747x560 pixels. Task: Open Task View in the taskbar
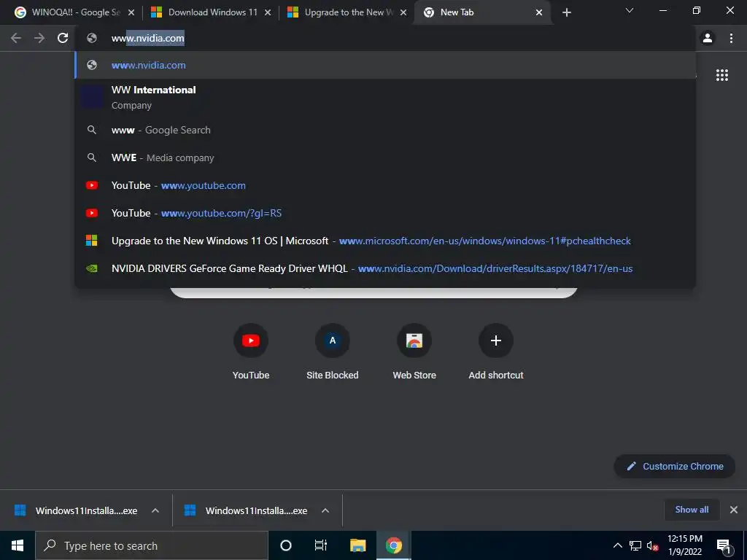click(321, 545)
